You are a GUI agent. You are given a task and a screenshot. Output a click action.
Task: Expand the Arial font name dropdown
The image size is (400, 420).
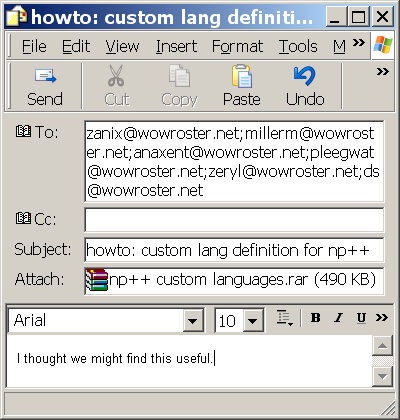[x=193, y=321]
